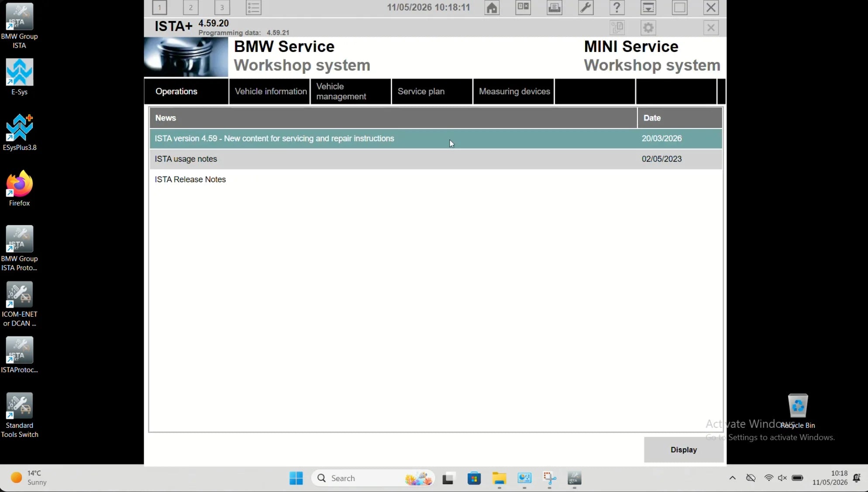Open ESysPlus3.8 desktop shortcut
868x492 pixels.
pos(19,132)
